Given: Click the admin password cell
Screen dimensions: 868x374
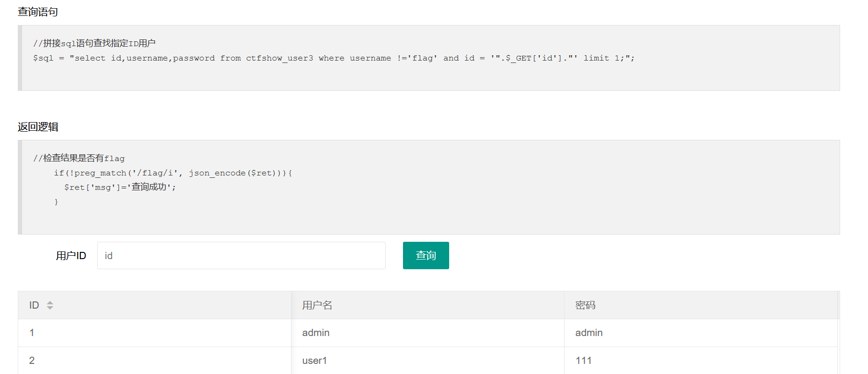Looking at the screenshot, I should [x=701, y=333].
